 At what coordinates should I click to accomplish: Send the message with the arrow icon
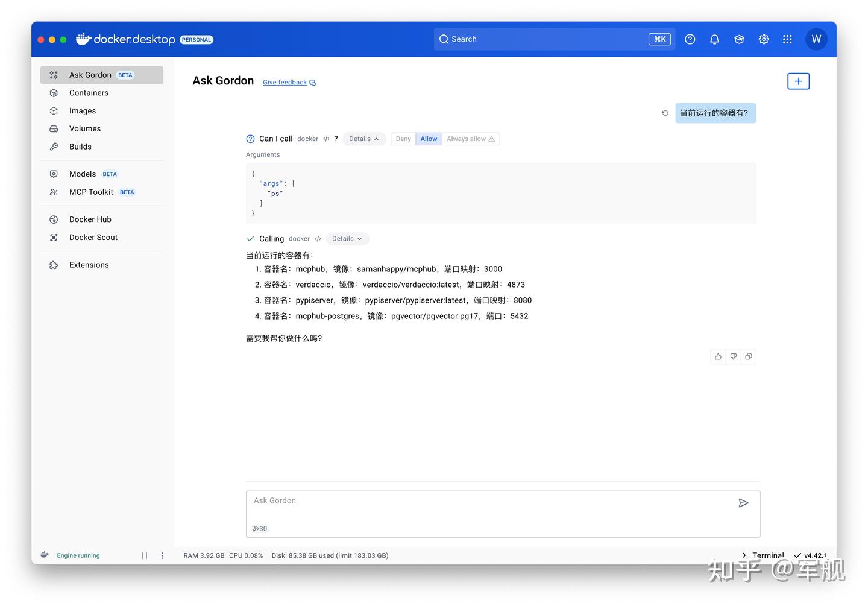pos(743,503)
